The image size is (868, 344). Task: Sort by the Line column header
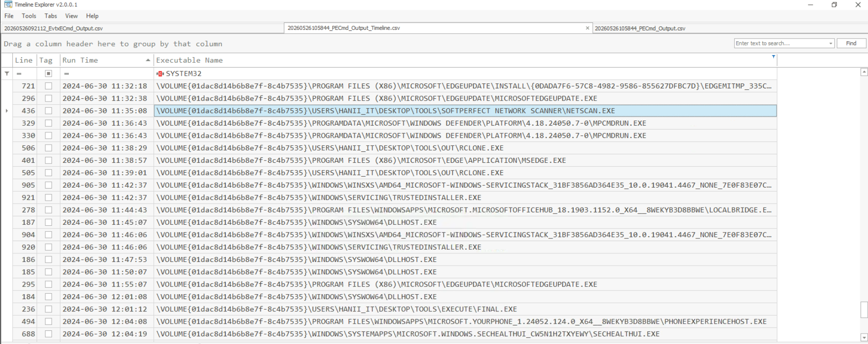[x=25, y=60]
